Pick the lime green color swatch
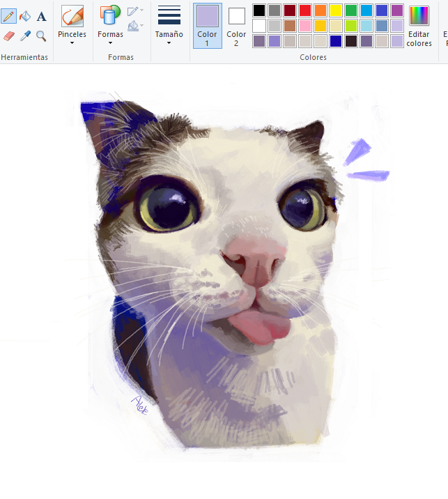 351,26
